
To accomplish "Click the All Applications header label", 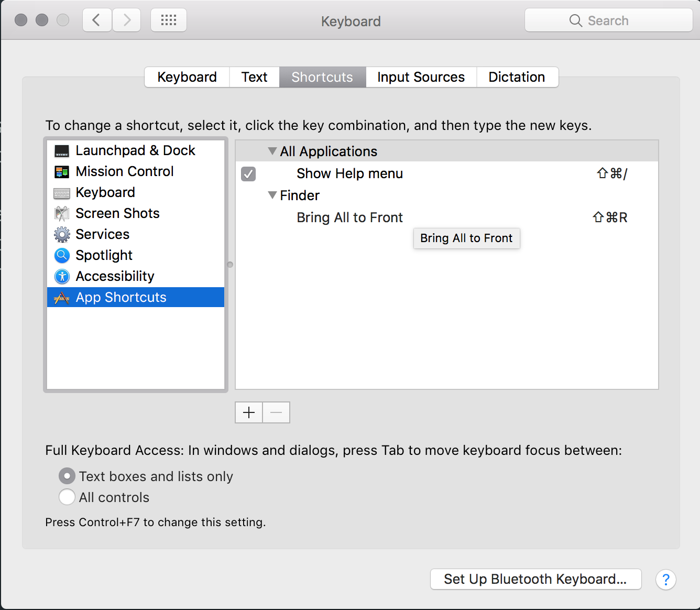I will pos(329,151).
